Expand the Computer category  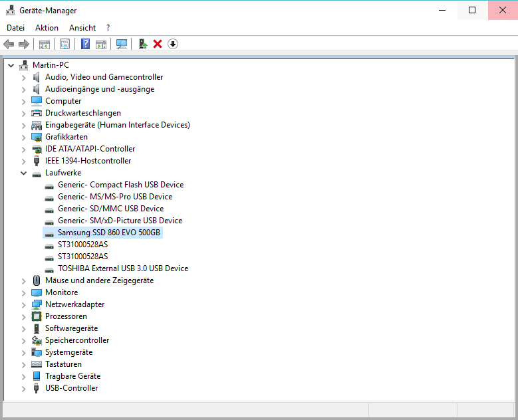pyautogui.click(x=23, y=102)
